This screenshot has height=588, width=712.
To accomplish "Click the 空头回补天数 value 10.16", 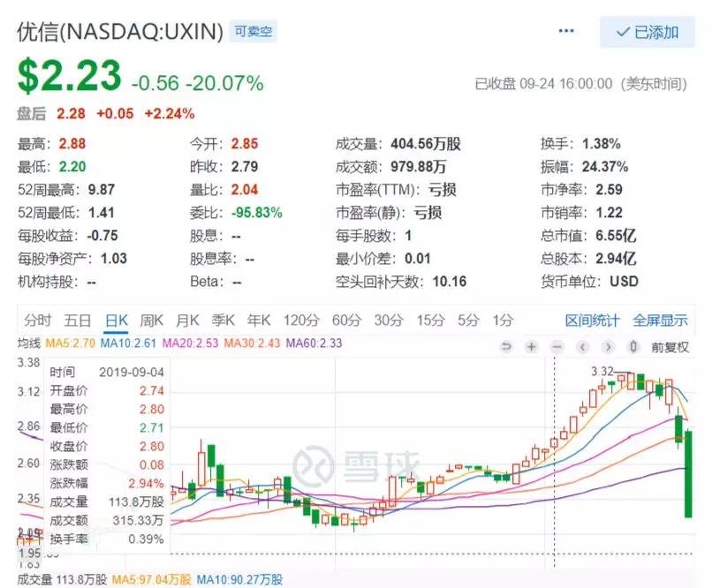I will pyautogui.click(x=450, y=282).
